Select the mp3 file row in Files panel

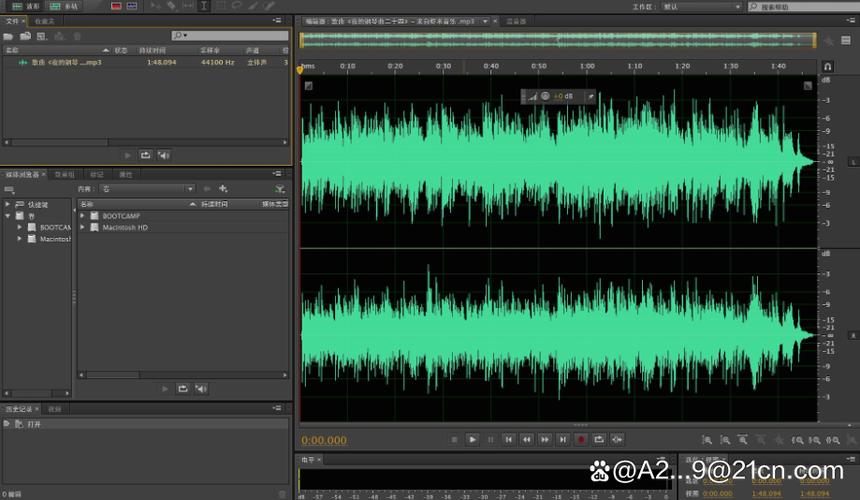coord(146,62)
